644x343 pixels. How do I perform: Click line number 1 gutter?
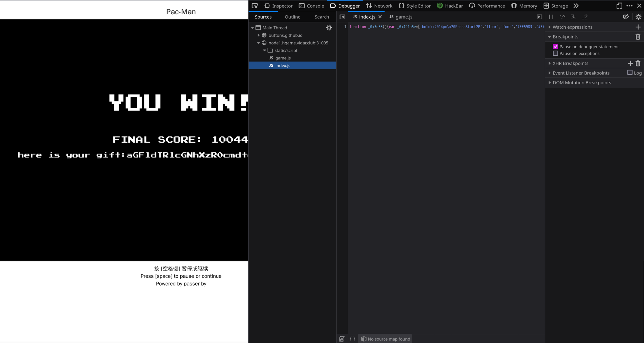(345, 27)
